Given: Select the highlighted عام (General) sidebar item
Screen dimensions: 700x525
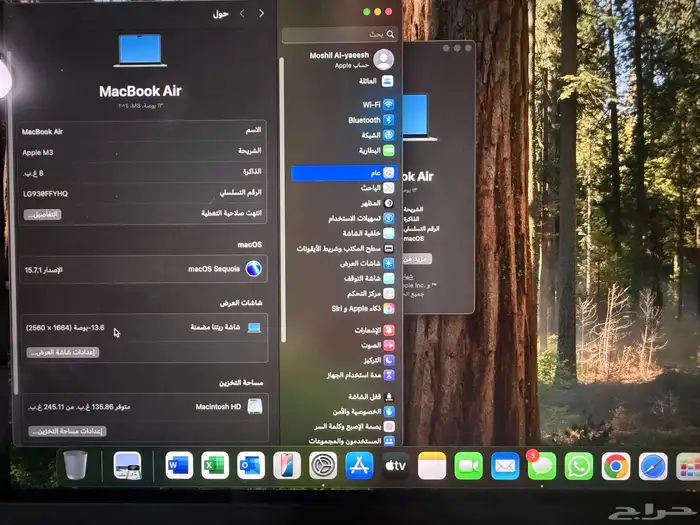Looking at the screenshot, I should [345, 173].
